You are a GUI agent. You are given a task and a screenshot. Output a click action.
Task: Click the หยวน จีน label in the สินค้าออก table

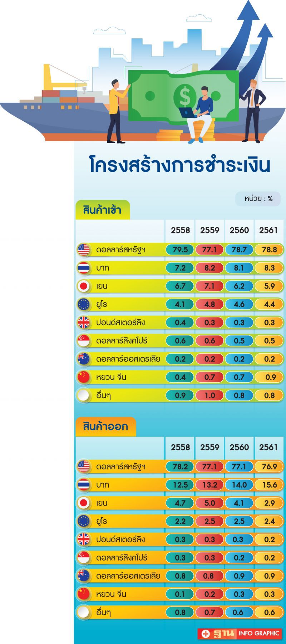click(111, 594)
